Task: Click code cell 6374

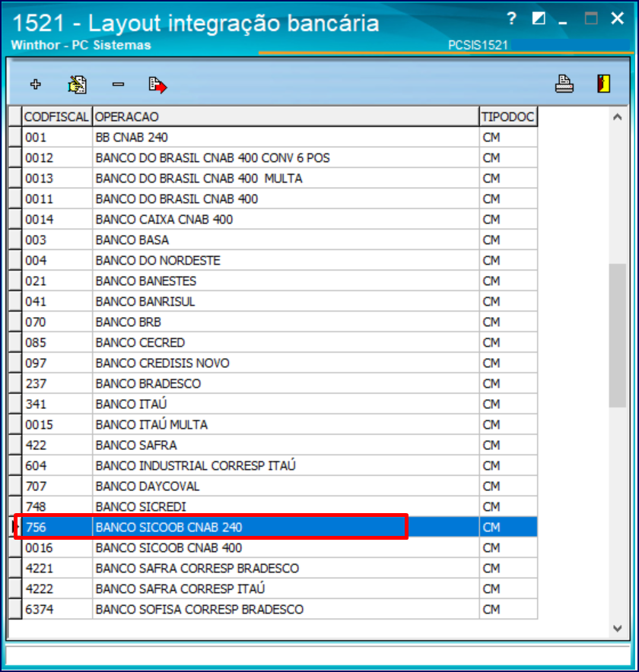Action: click(57, 610)
